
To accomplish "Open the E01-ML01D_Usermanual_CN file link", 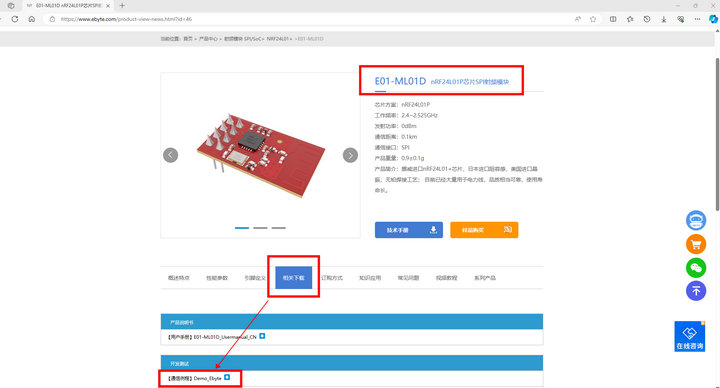I will [x=212, y=337].
